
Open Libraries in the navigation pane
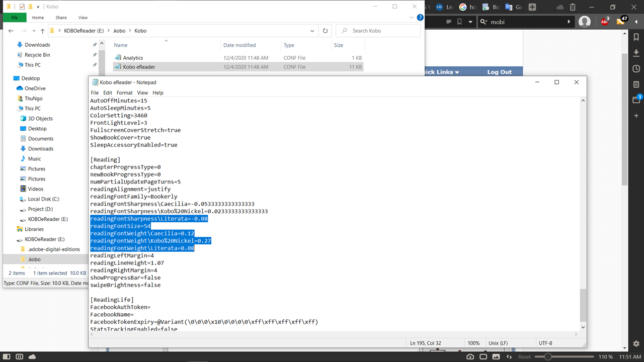click(x=34, y=229)
